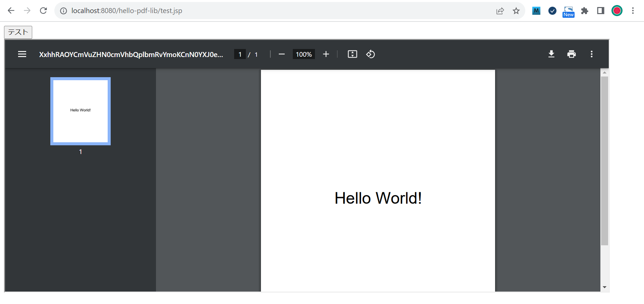Viewport: 644px width, 304px height.
Task: Open the blue M extension
Action: tap(536, 11)
